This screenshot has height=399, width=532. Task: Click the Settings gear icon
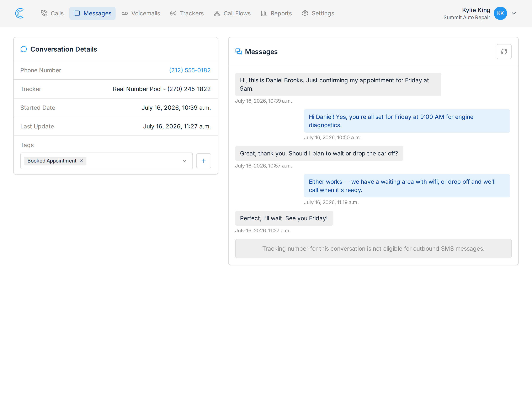(x=305, y=13)
